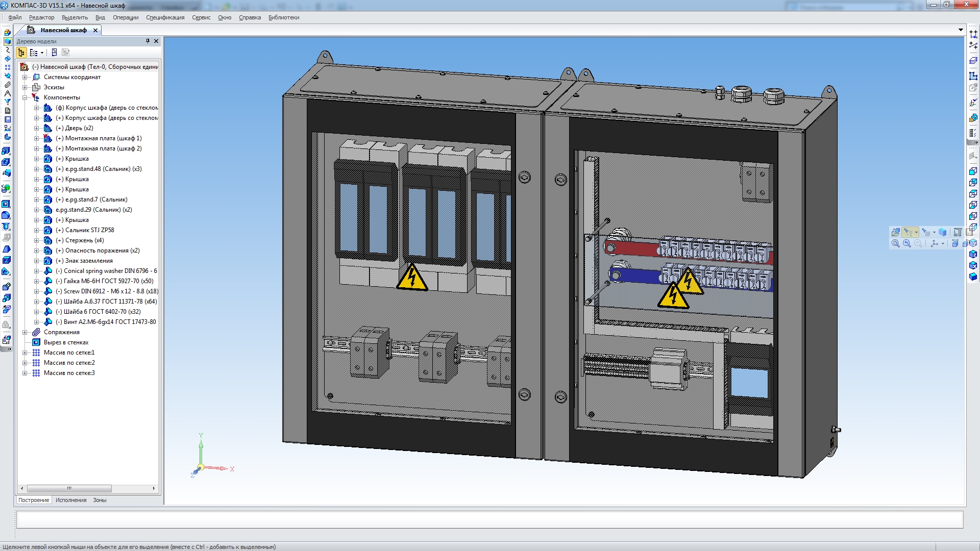Switch to the Исполнения tab

pyautogui.click(x=71, y=500)
